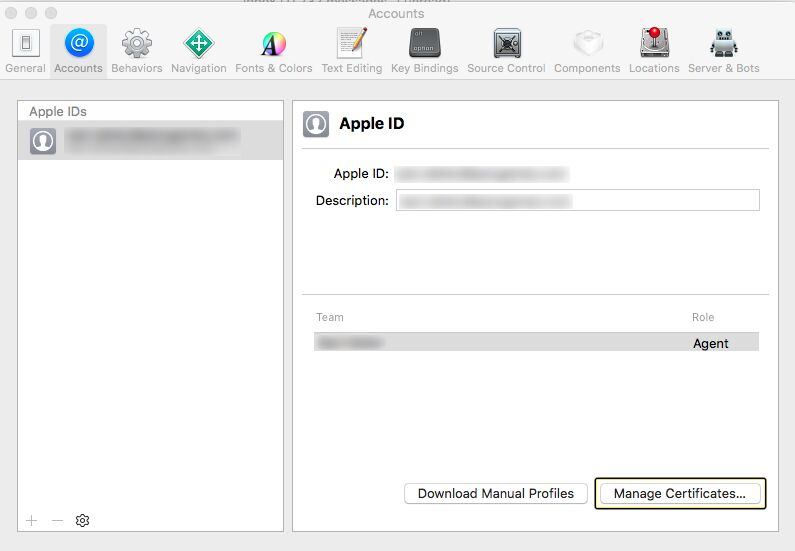
Task: Open Key Bindings preferences
Action: click(x=425, y=51)
